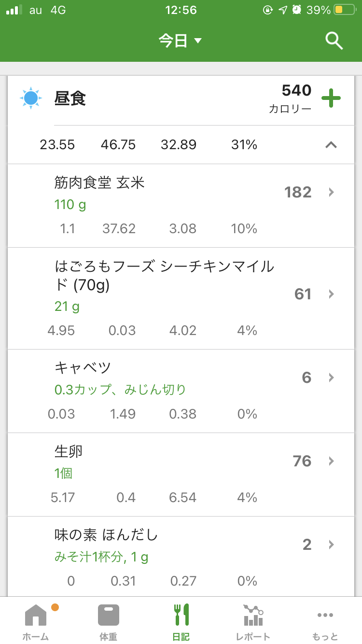Select the 味の素 ほんだし entry

(106, 535)
